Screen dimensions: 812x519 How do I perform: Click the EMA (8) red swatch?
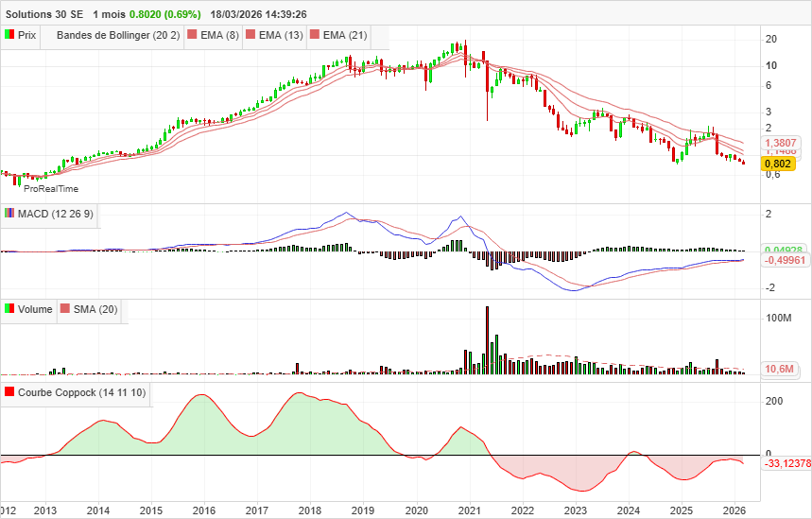(192, 35)
